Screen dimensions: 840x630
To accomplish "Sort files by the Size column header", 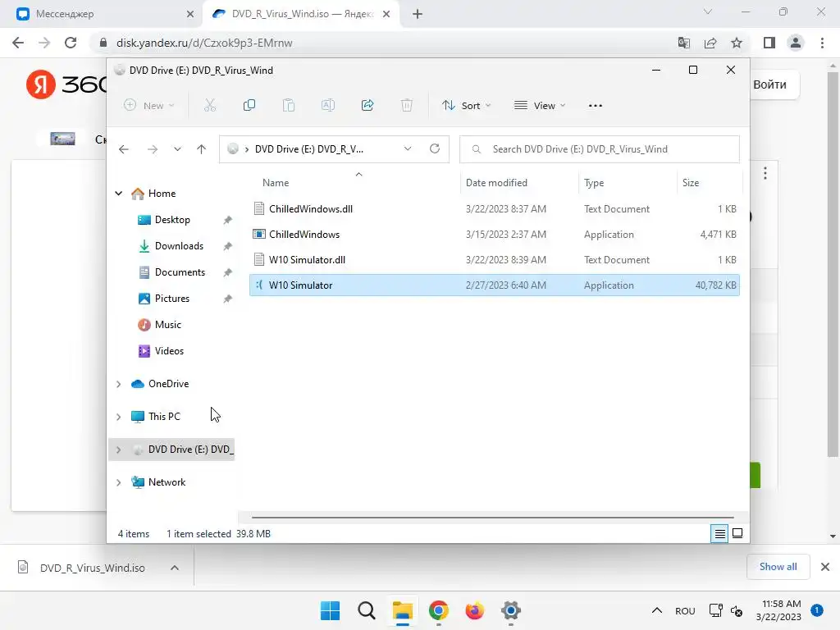I will (710, 183).
